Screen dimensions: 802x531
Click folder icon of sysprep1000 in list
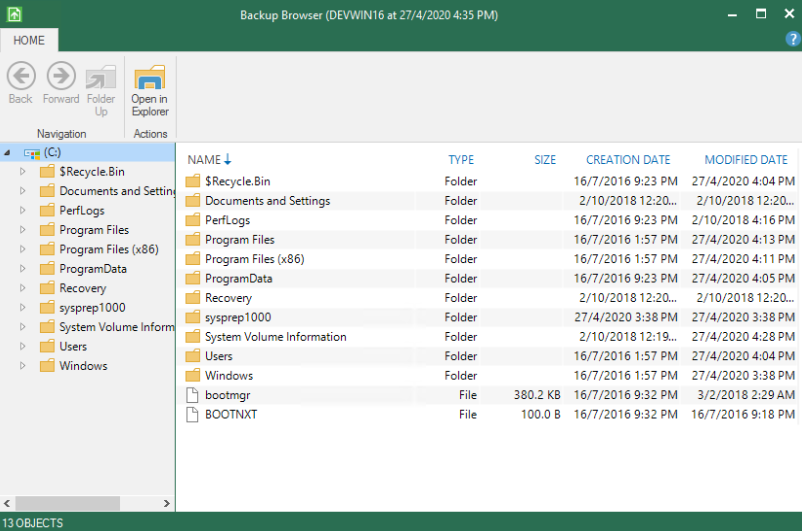(x=193, y=317)
